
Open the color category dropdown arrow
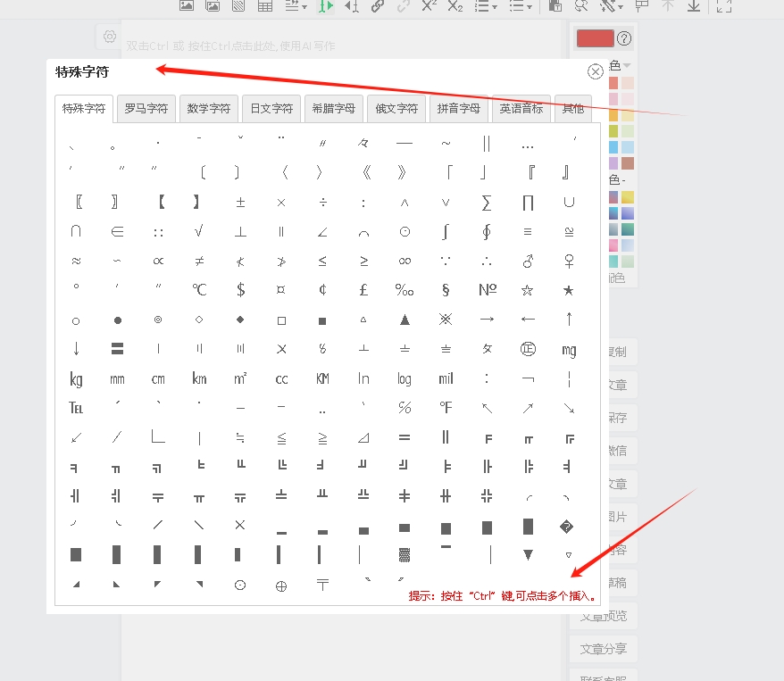click(627, 65)
